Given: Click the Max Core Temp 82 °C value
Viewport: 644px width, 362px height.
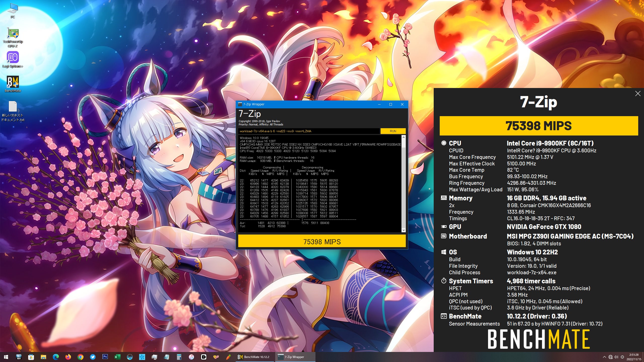Looking at the screenshot, I should click(513, 170).
